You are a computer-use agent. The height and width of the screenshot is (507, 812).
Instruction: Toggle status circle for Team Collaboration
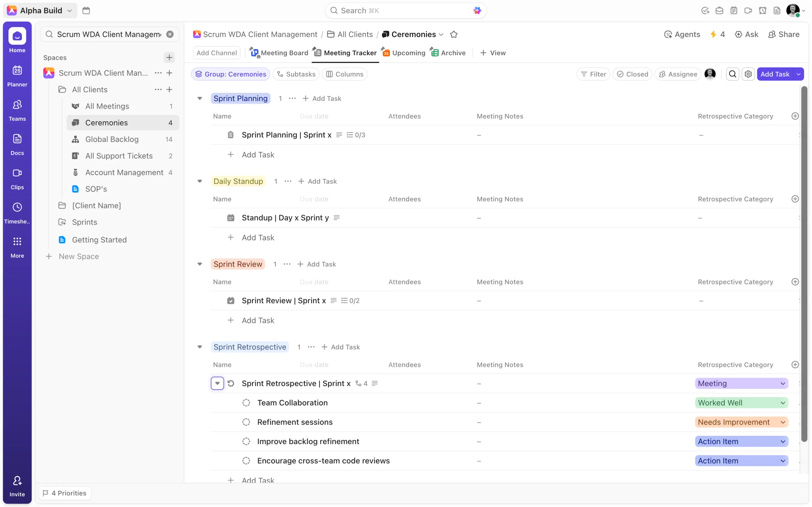coord(246,403)
